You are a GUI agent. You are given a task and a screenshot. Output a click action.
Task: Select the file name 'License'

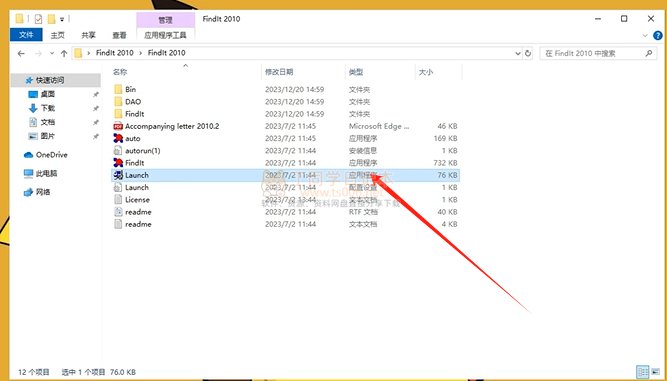137,199
